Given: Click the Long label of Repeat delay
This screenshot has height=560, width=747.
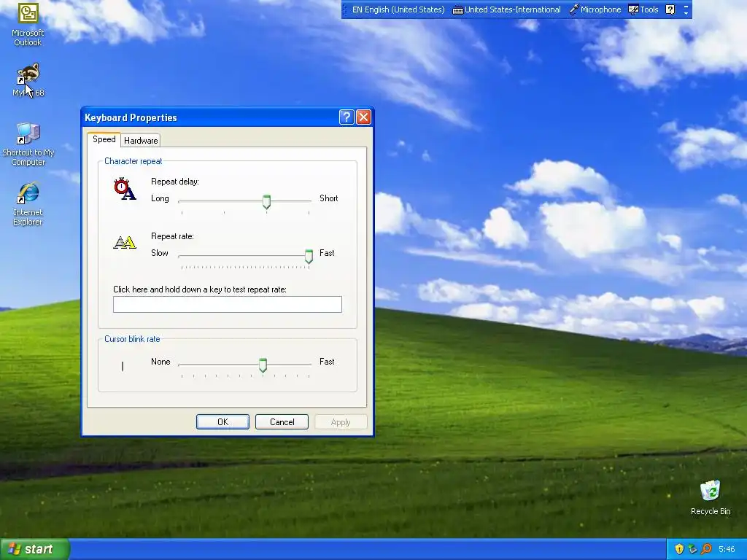Looking at the screenshot, I should 160,198.
